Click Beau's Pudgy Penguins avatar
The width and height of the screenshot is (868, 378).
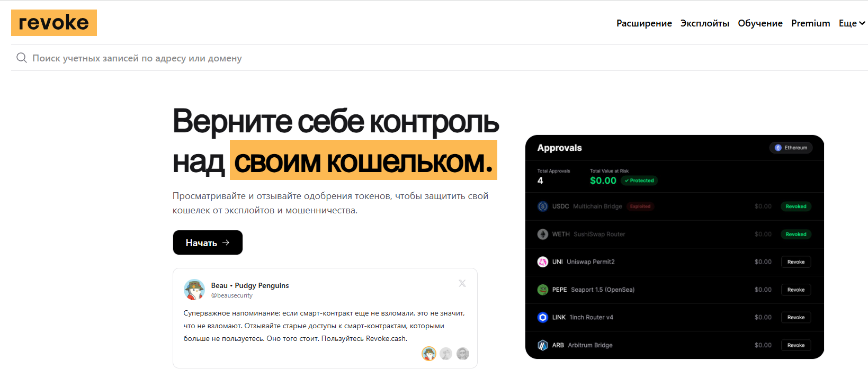click(x=194, y=290)
